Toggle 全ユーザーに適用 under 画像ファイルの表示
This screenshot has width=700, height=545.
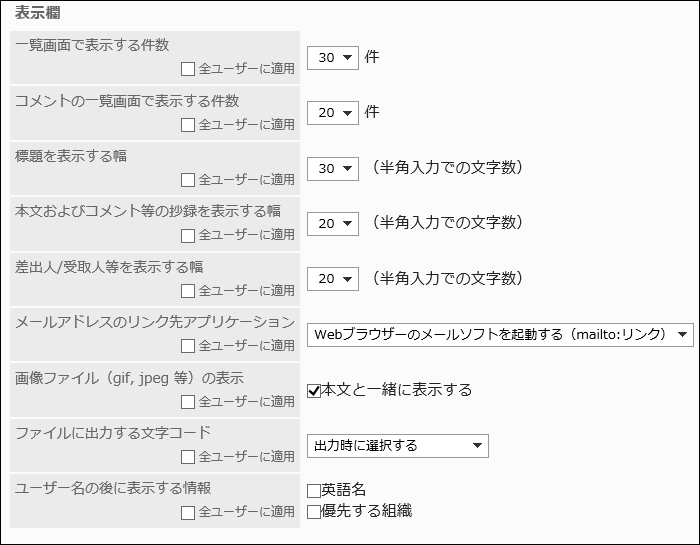[188, 401]
